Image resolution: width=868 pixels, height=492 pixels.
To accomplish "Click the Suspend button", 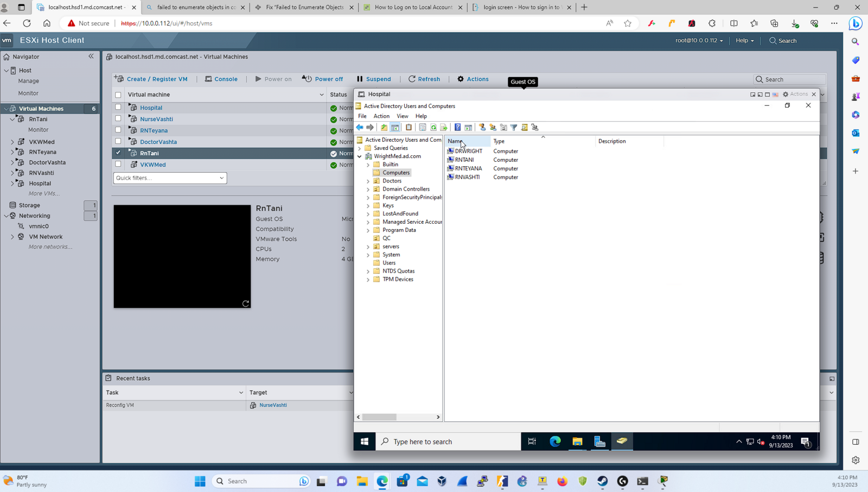I will click(374, 79).
